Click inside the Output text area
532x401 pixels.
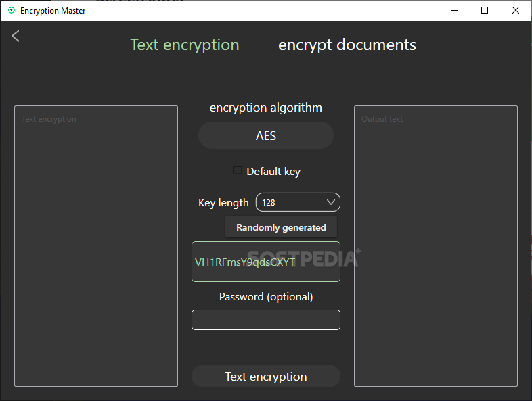[436, 246]
